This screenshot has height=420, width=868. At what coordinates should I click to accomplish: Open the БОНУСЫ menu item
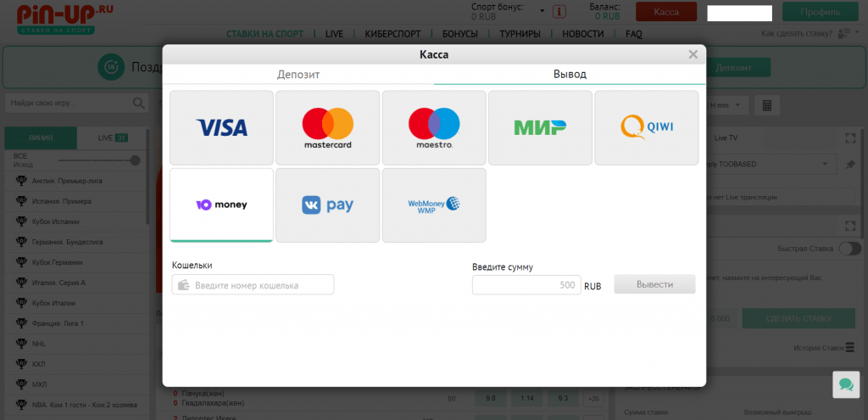click(460, 34)
